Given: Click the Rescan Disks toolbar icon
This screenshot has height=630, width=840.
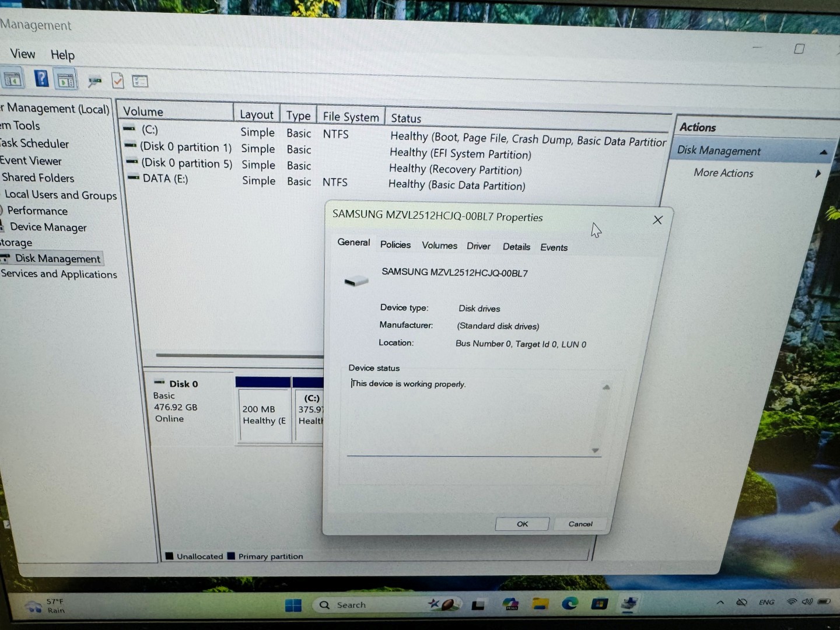Looking at the screenshot, I should click(94, 81).
